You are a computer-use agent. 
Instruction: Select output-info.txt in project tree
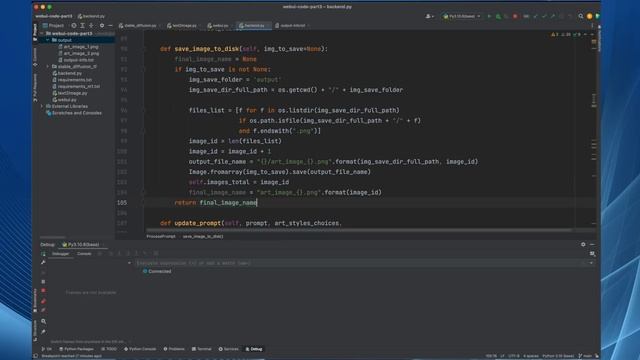pyautogui.click(x=76, y=60)
